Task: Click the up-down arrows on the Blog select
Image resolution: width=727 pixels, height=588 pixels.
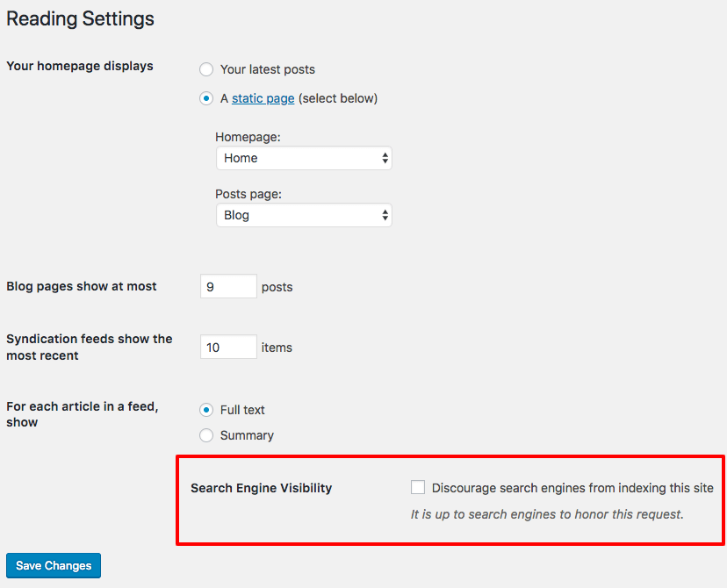Action: tap(385, 215)
